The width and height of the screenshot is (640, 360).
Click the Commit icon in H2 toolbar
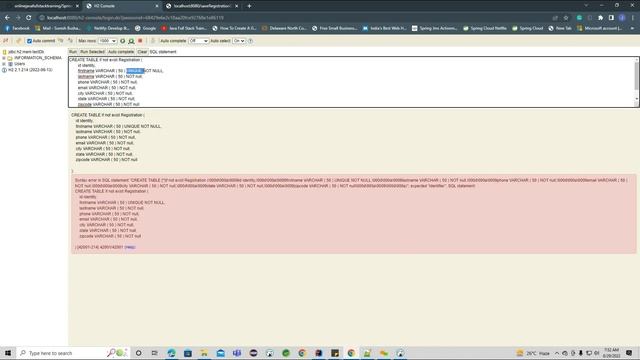click(70, 41)
